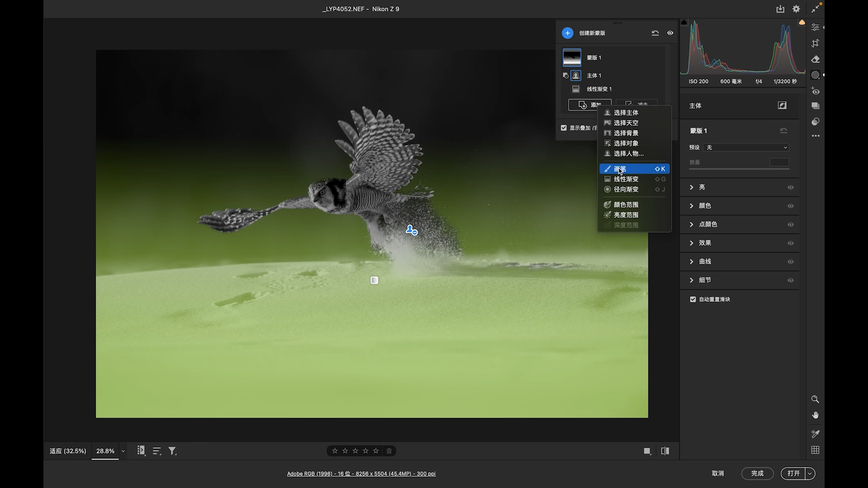Choose 径向渐变 from the menu
Viewport: 868px width, 488px height.
(x=634, y=189)
